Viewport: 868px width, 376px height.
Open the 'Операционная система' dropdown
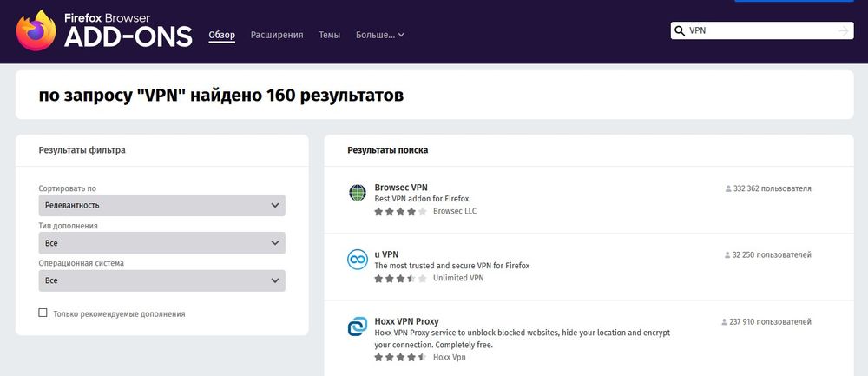point(161,280)
